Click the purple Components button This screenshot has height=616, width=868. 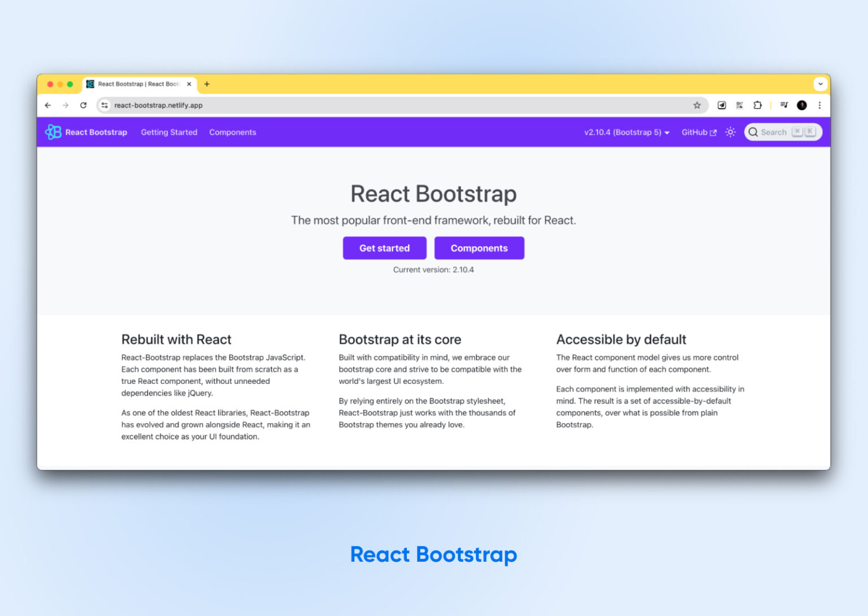pos(479,248)
